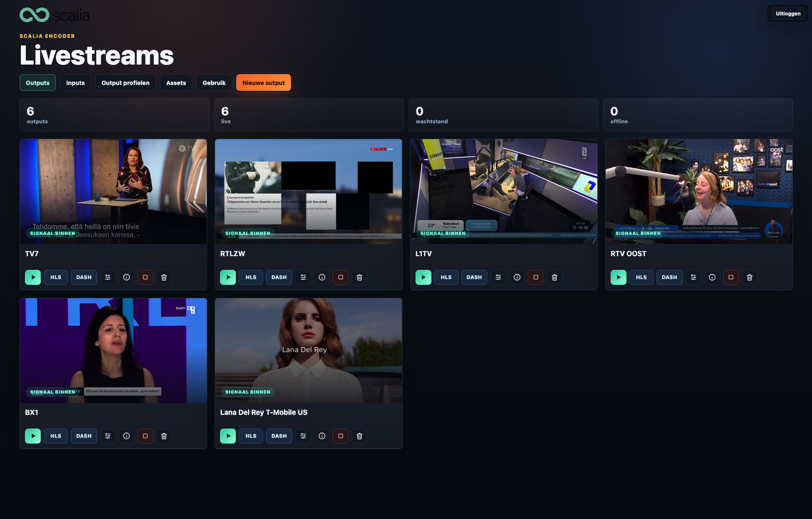Viewport: 812px width, 519px height.
Task: Click the Scalia logo
Action: point(55,15)
